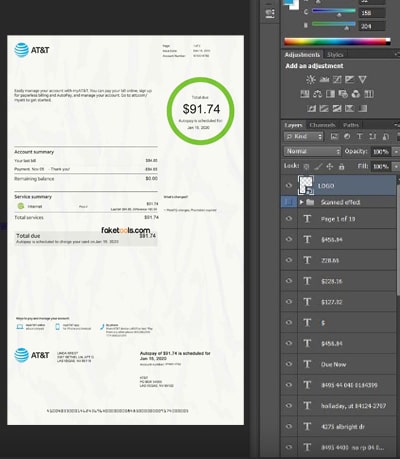Filter layers by adjustment layers icon

click(x=347, y=136)
